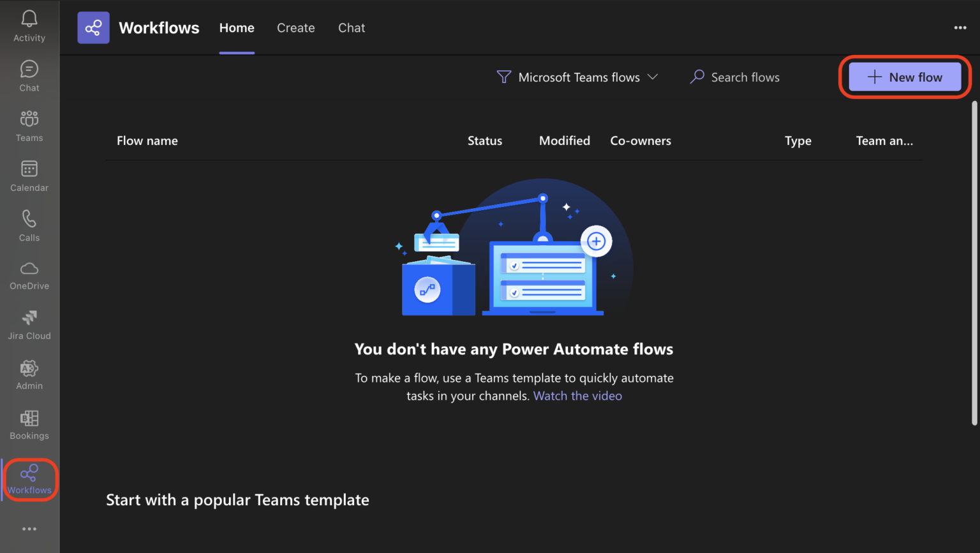Switch to the Chat tab in Workflows
Screen dimensions: 980x553
click(x=352, y=28)
